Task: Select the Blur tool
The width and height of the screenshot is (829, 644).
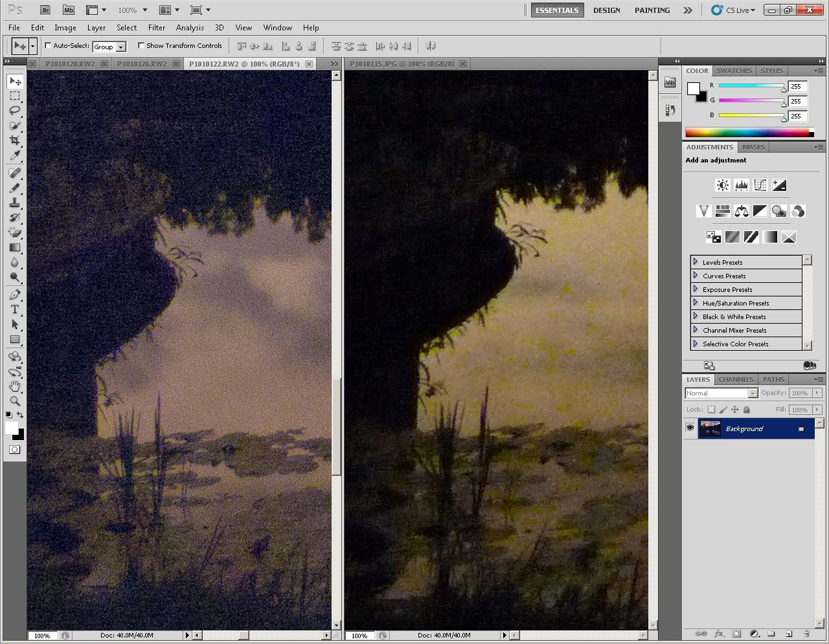Action: point(15,262)
